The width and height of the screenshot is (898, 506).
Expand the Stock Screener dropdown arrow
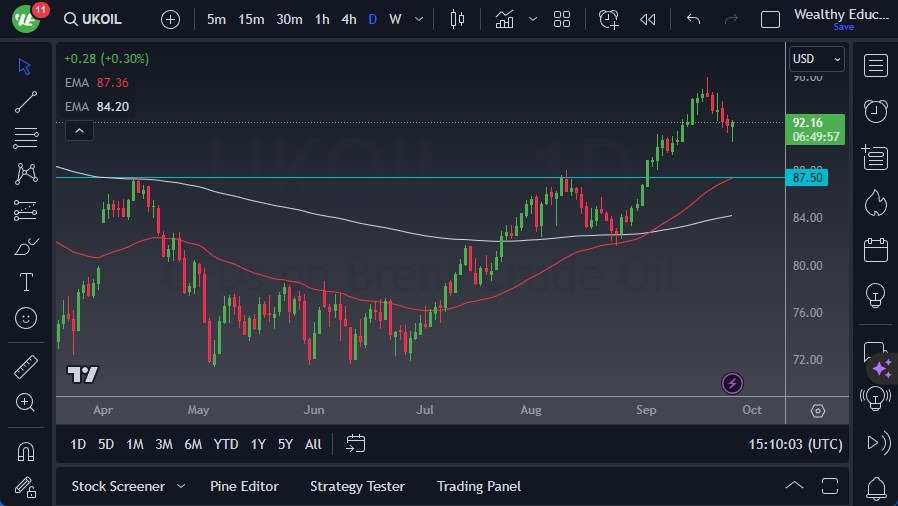click(181, 486)
